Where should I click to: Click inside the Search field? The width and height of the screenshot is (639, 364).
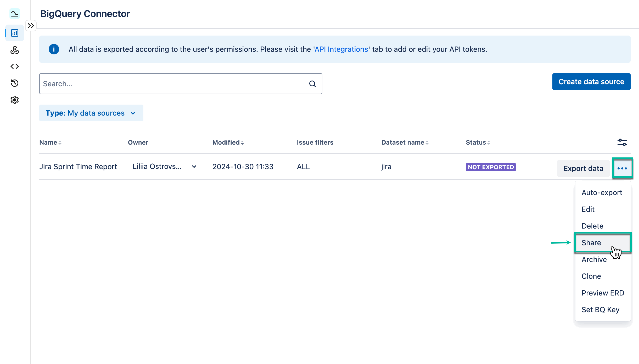[x=157, y=84]
